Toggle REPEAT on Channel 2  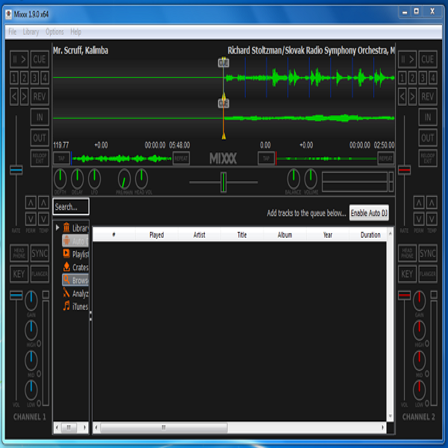point(386,158)
